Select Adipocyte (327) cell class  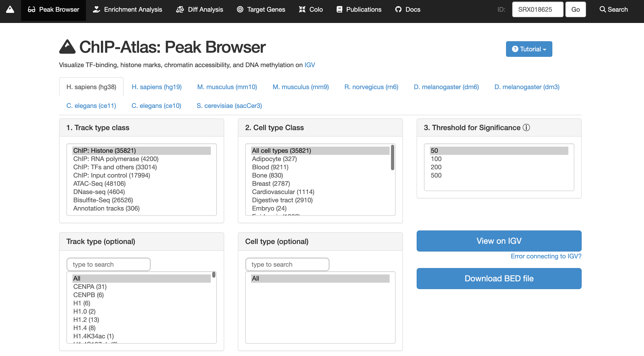coord(320,159)
